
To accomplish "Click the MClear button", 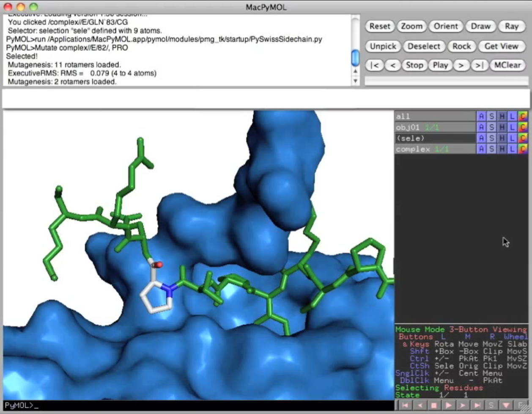I will click(x=507, y=65).
